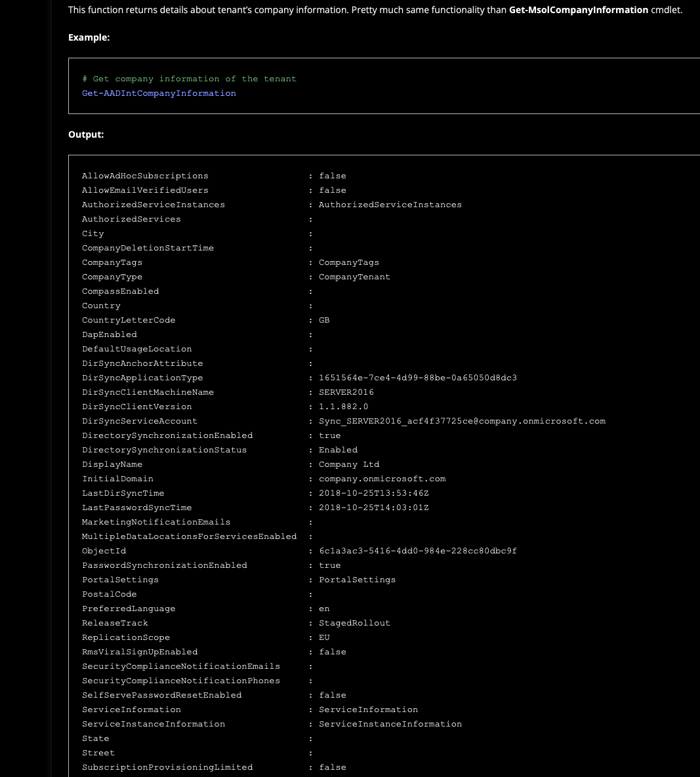Viewport: 700px width, 777px height.
Task: Click the DirSyncApplicationType GUID value
Action: (417, 378)
